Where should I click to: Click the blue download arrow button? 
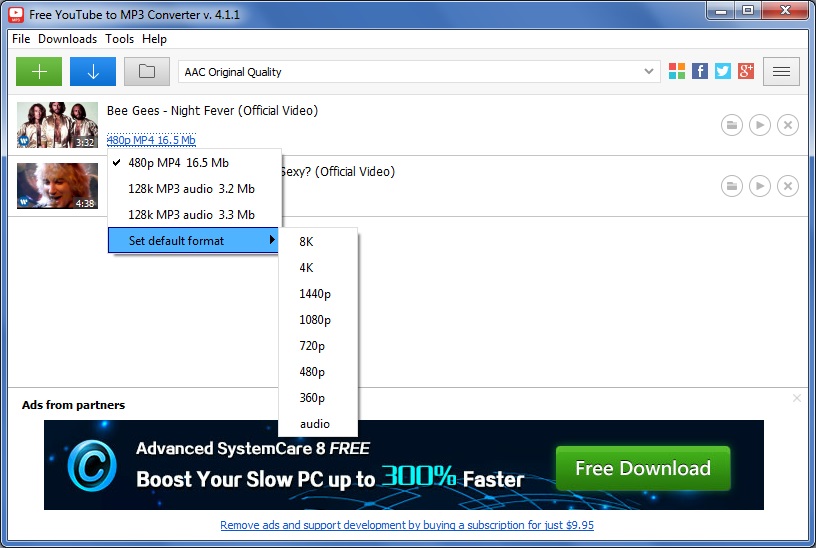(93, 71)
